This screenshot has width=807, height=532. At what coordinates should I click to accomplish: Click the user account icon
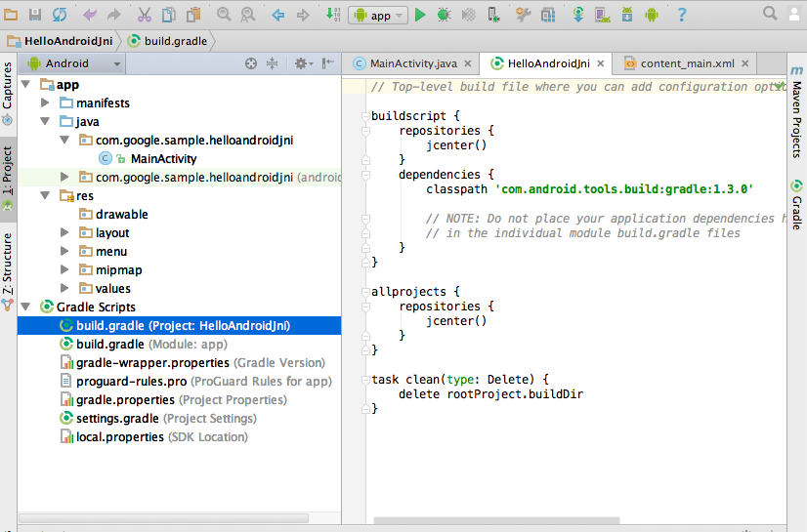[x=795, y=14]
